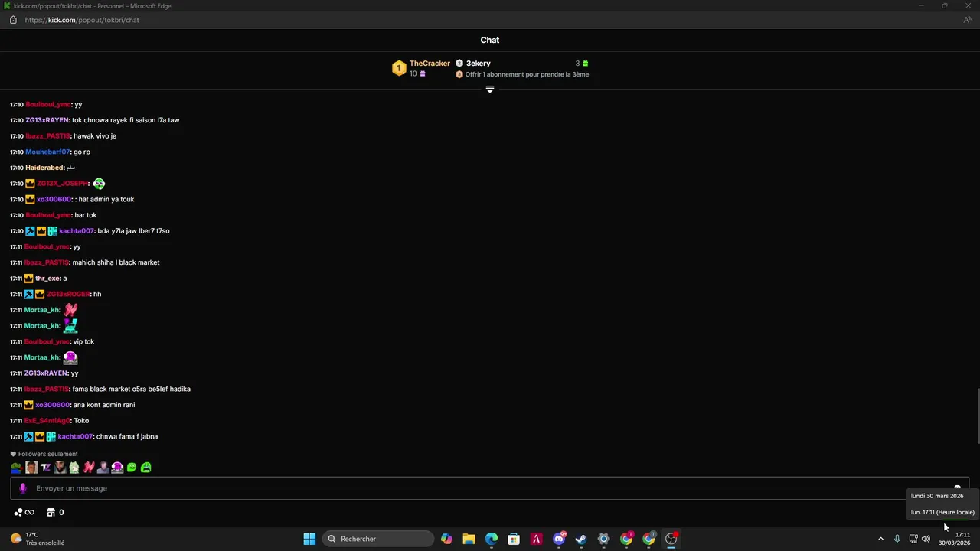Image resolution: width=980 pixels, height=551 pixels.
Task: Open Steam from the taskbar
Action: 581,539
